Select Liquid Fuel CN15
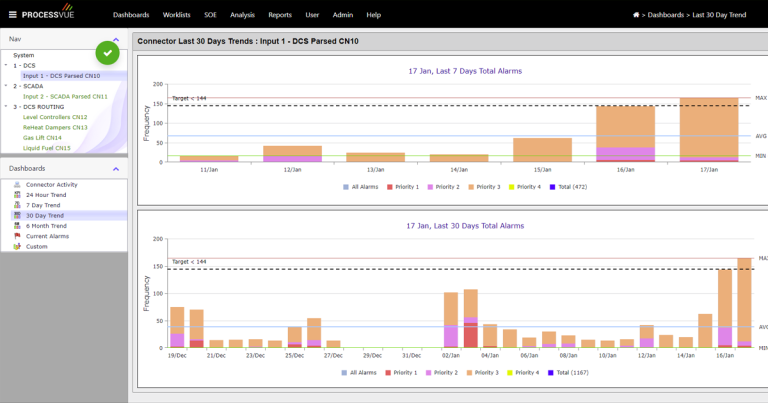 click(47, 148)
